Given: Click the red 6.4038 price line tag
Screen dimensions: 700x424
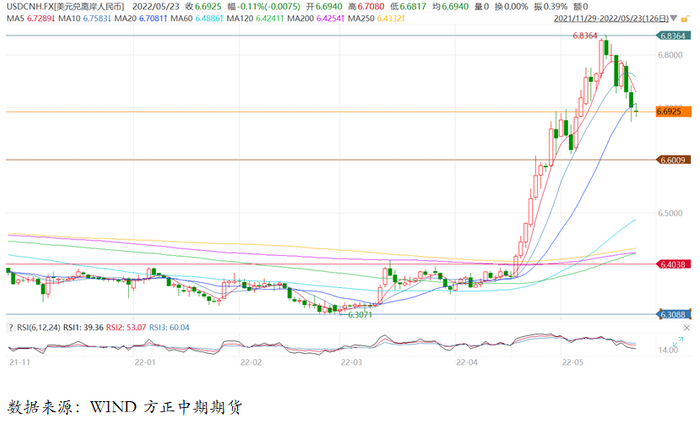Looking at the screenshot, I should click(673, 265).
